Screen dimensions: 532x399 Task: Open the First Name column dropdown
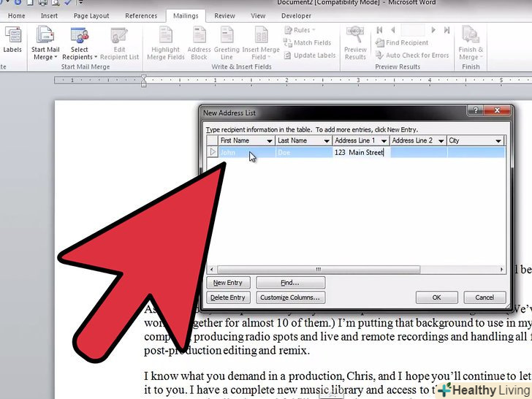click(x=270, y=141)
